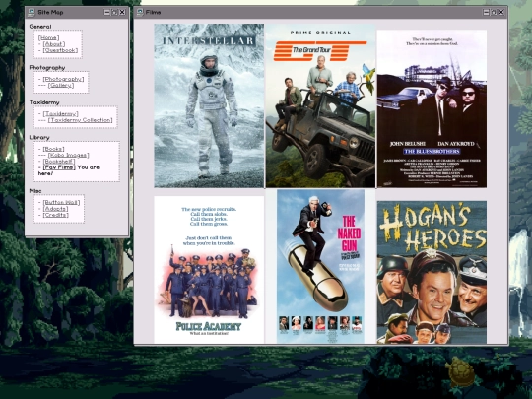Open the Taxidermy link
532x399 pixels.
(60, 114)
